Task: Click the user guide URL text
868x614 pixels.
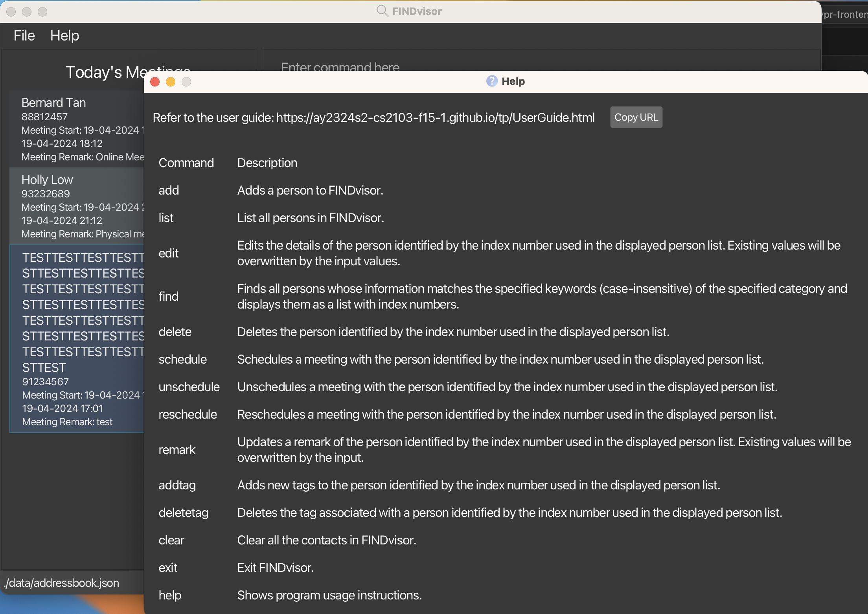Action: tap(435, 118)
